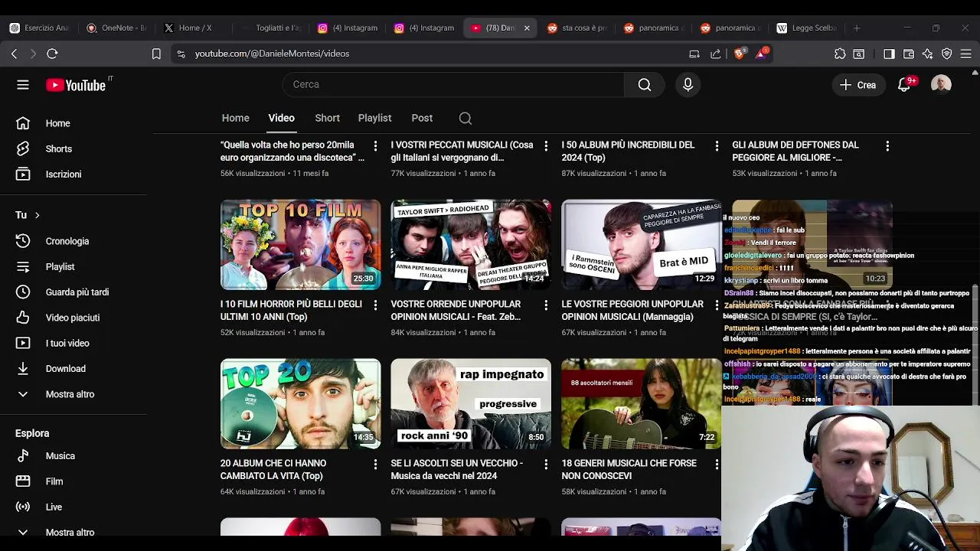Switch to channel Home tab
Viewport: 980px width, 551px height.
pos(236,118)
